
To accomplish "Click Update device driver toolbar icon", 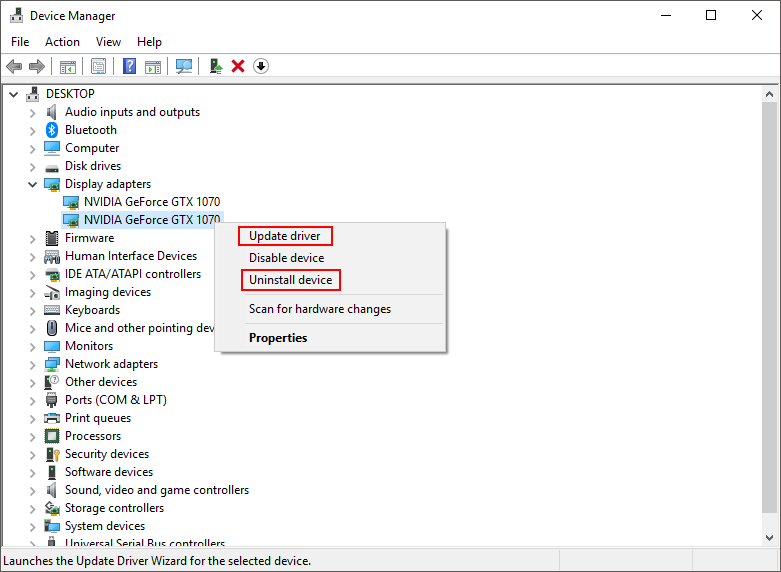I will pos(216,66).
